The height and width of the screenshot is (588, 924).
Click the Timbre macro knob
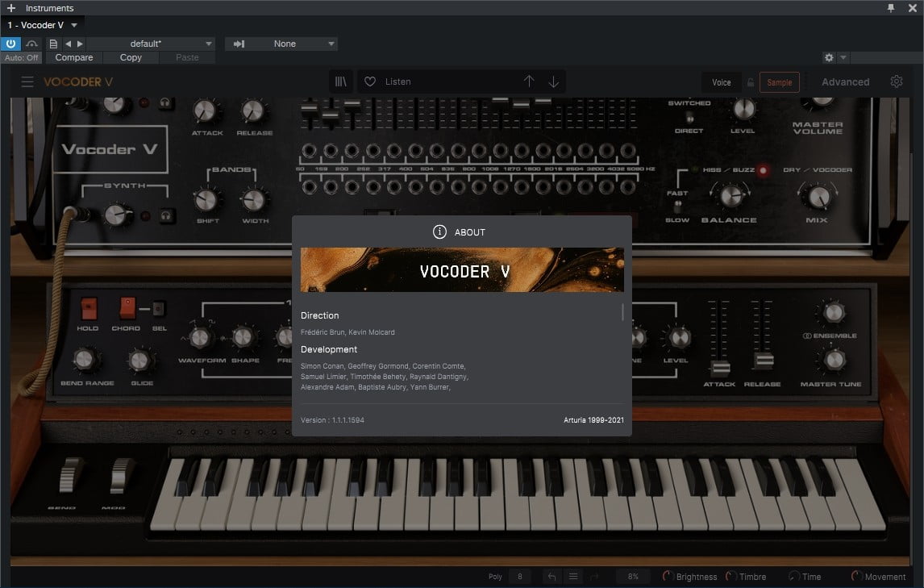(x=730, y=576)
